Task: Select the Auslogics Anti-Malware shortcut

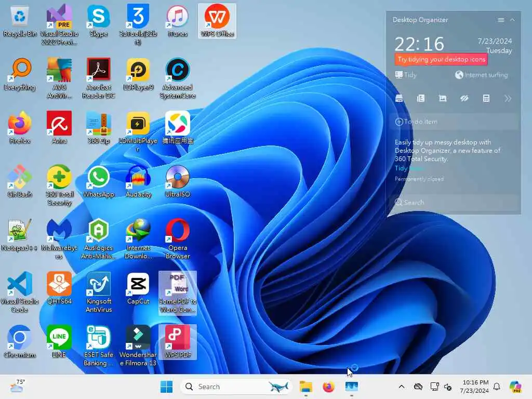Action: pyautogui.click(x=98, y=239)
